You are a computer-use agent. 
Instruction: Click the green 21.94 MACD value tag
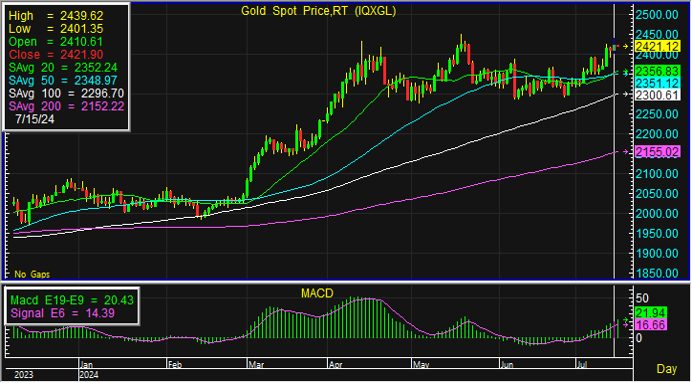pyautogui.click(x=651, y=313)
